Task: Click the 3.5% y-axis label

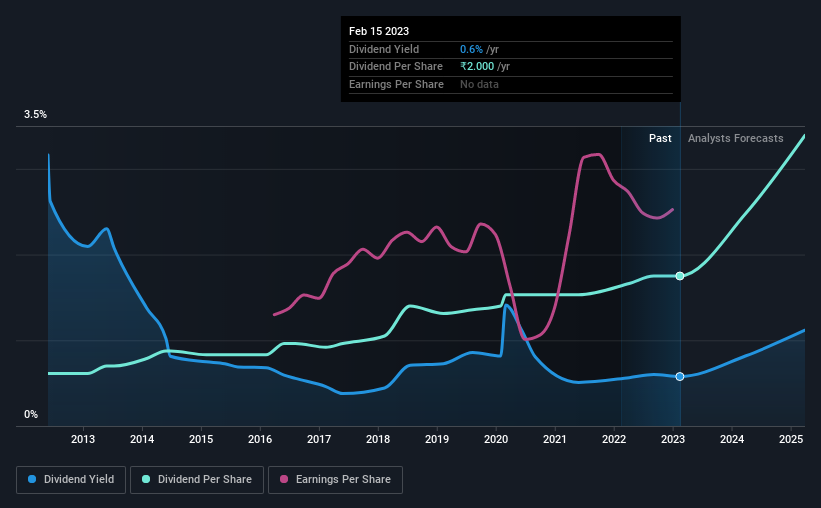Action: point(35,115)
